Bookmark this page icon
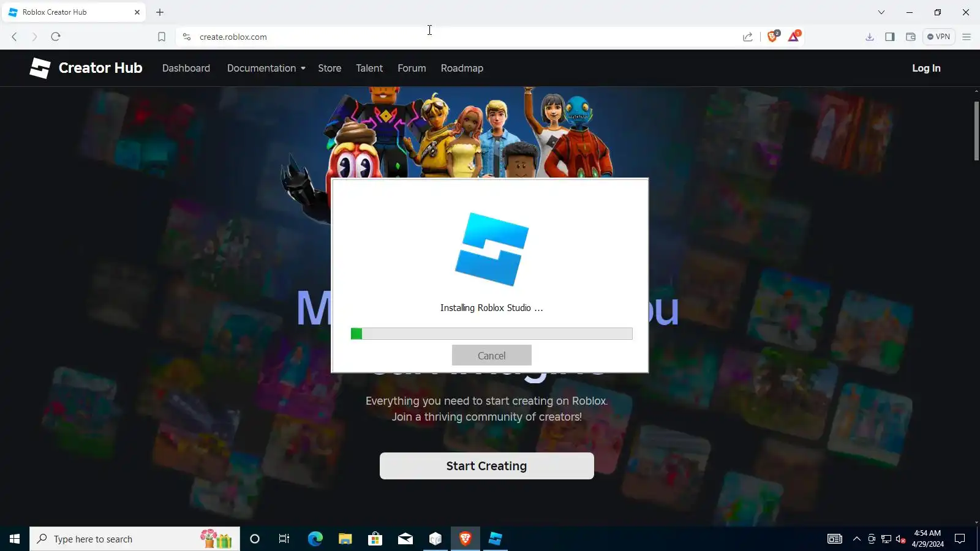Screen dimensions: 980x551 pyautogui.click(x=162, y=37)
